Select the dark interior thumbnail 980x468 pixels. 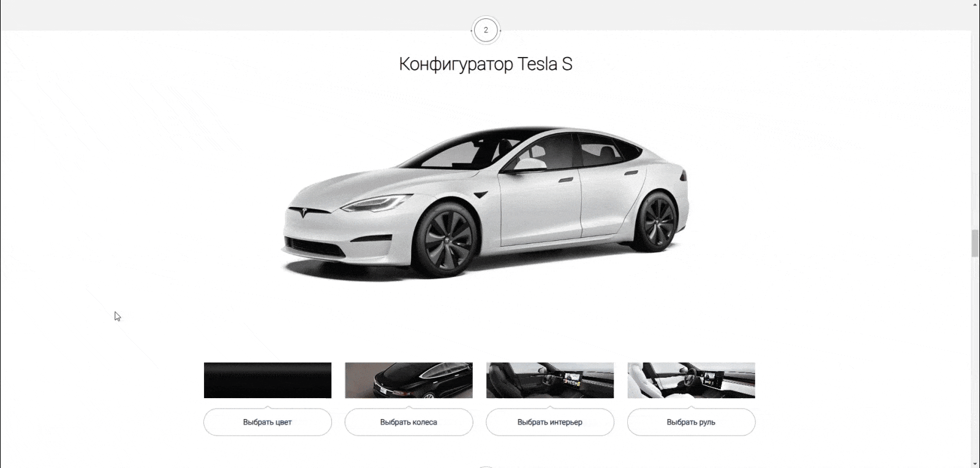(x=550, y=380)
